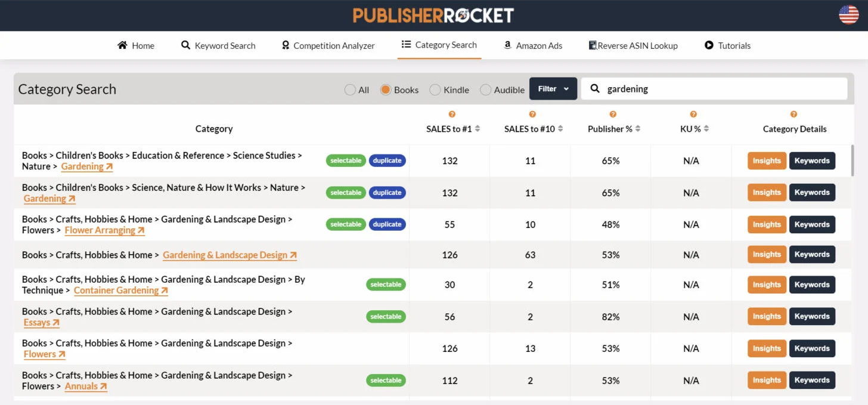Click Insights for Flower Arranging row
The image size is (868, 405).
click(x=767, y=225)
